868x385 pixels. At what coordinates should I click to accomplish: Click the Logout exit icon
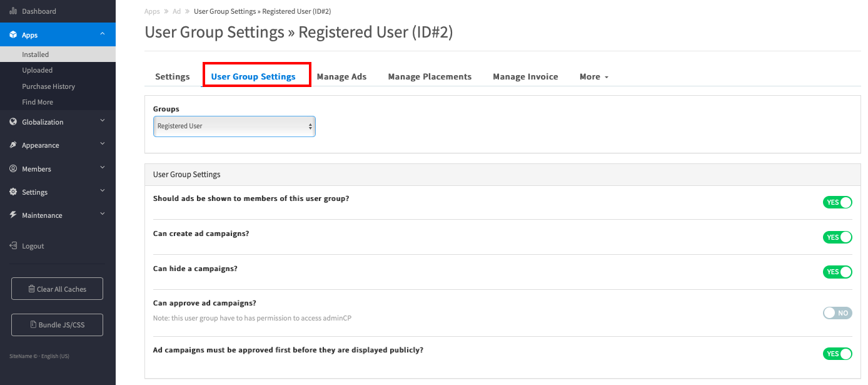[13, 246]
